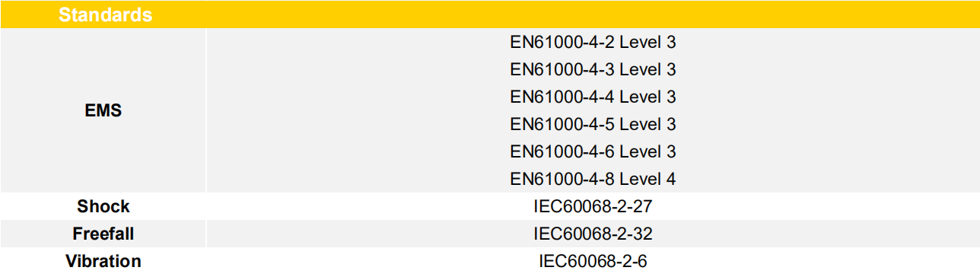
Task: Select the EN61000-4-3 Level 3 text
Action: (593, 69)
